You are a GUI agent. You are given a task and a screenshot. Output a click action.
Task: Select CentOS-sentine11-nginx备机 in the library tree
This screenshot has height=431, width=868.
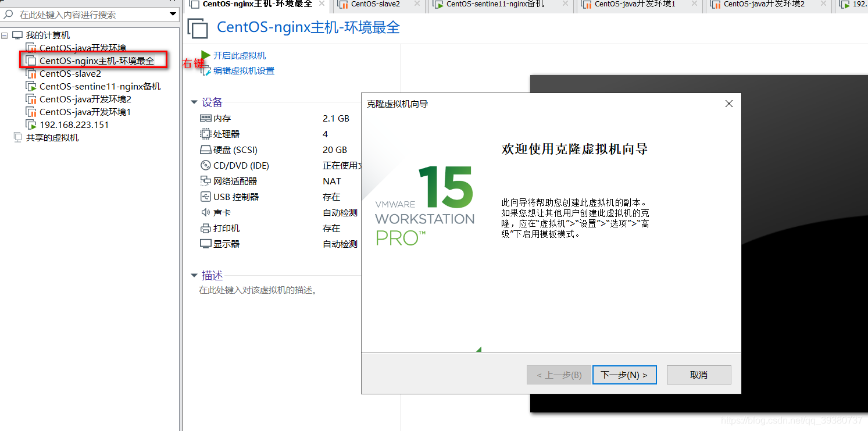point(100,87)
